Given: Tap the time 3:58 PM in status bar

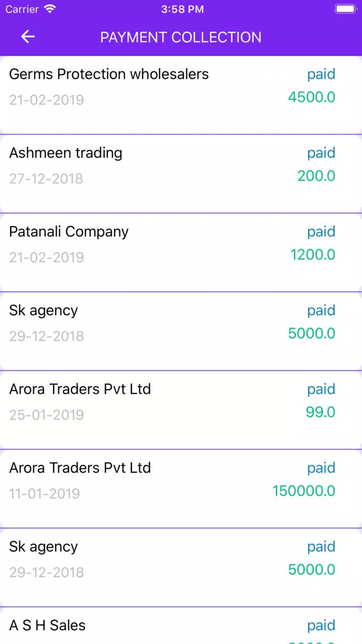Looking at the screenshot, I should coord(182,9).
